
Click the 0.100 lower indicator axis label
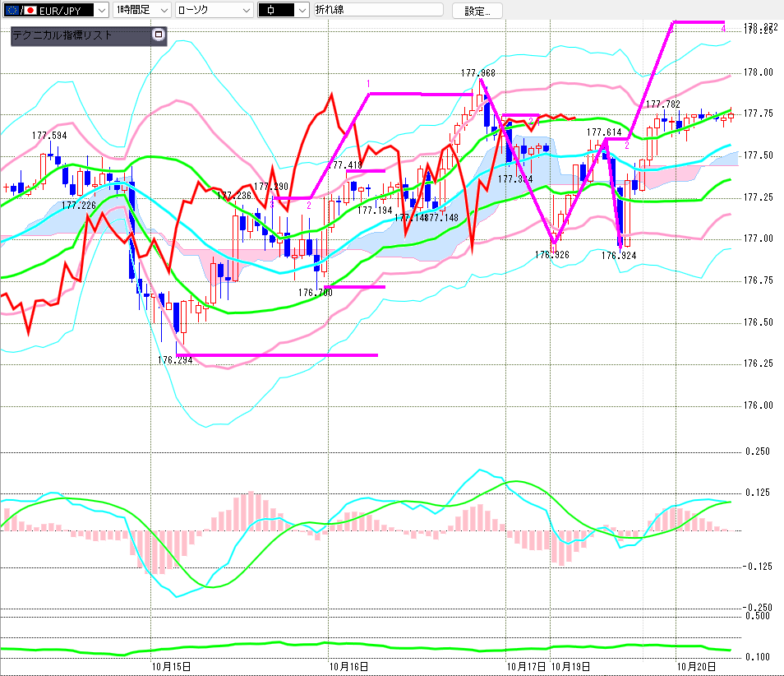click(758, 657)
